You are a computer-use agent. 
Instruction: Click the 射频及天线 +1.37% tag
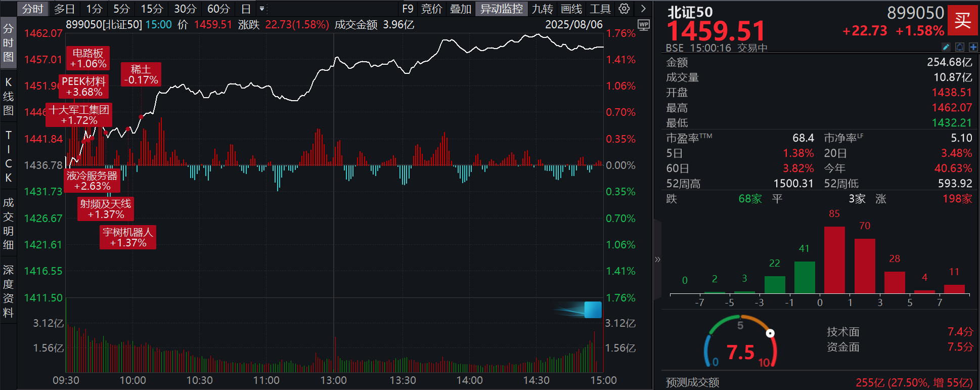click(106, 209)
